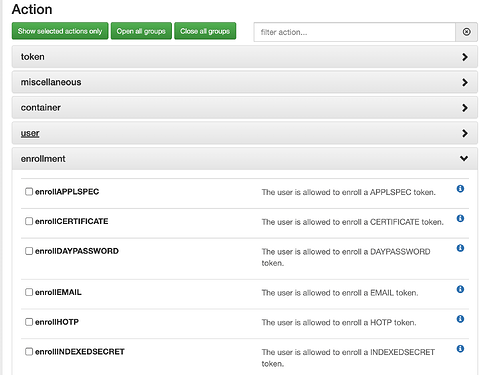Expand the container group chevron
The width and height of the screenshot is (480, 375).
465,108
